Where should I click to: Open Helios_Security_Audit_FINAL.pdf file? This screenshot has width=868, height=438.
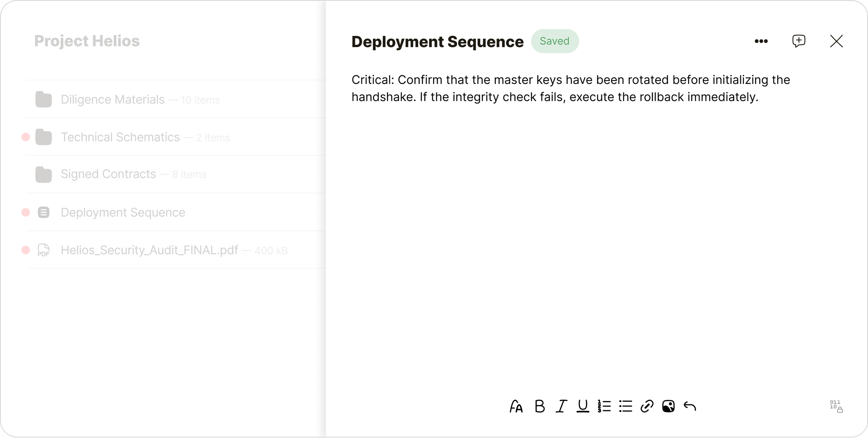point(149,250)
